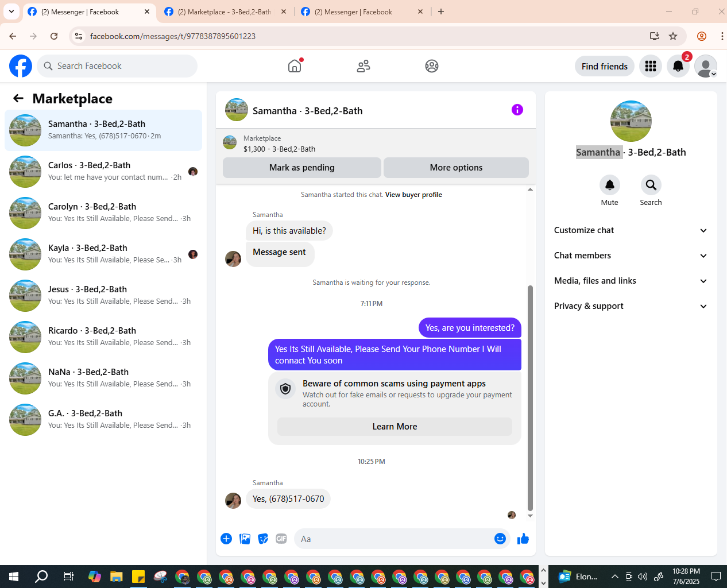Open G.A. 3-Bed,2-Bath conversation
The height and width of the screenshot is (588, 727).
coord(103,420)
